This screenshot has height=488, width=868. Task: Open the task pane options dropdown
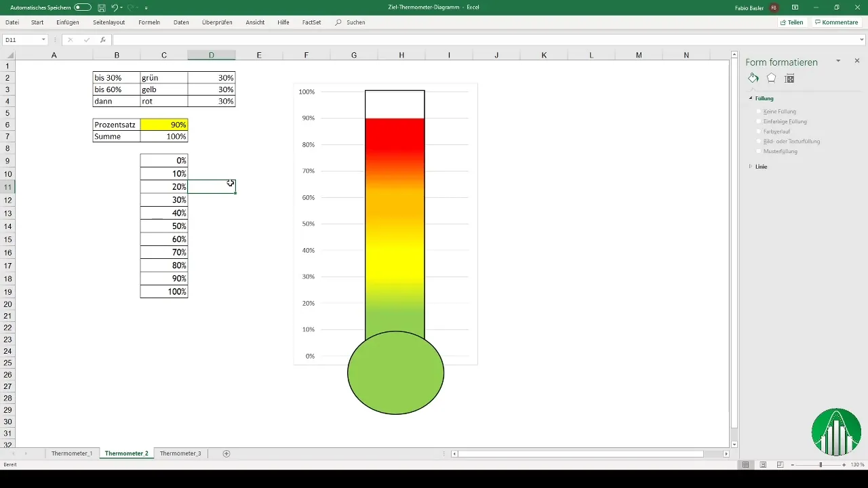point(838,61)
